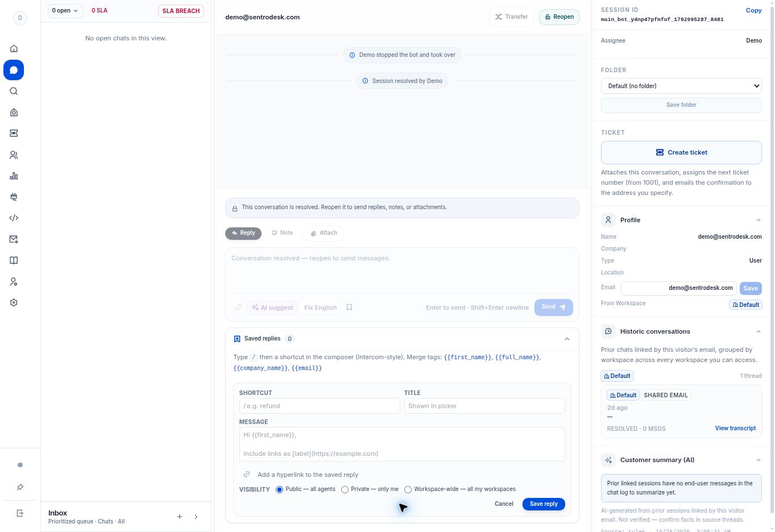Click the Customer summary sparkle icon
775x532 pixels.
(608, 460)
